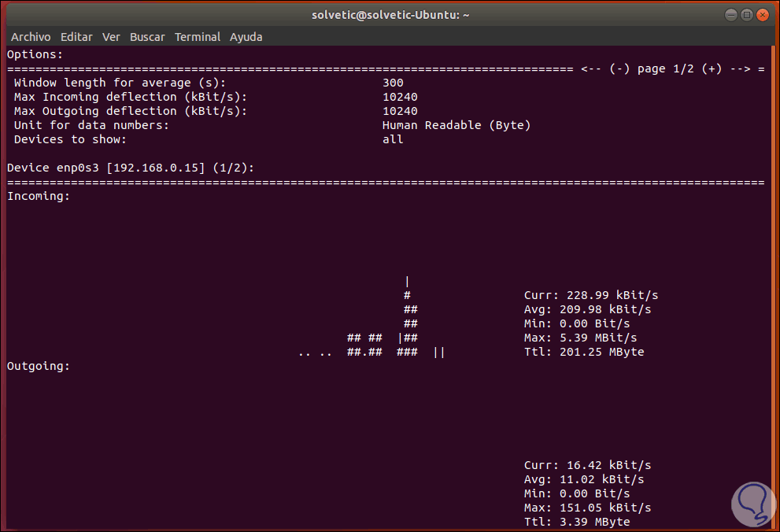Screen dimensions: 780x532
Task: Click the Options: heading
Action: pos(35,54)
